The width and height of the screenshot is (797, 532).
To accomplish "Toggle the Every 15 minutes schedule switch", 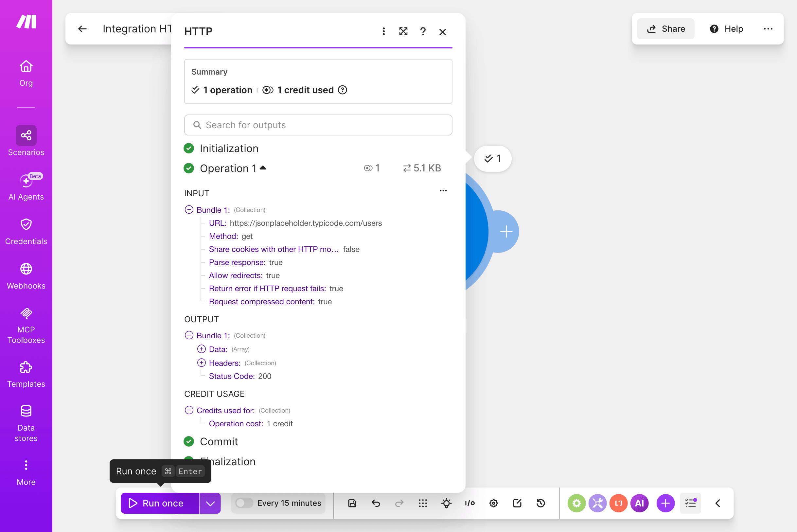I will [244, 503].
